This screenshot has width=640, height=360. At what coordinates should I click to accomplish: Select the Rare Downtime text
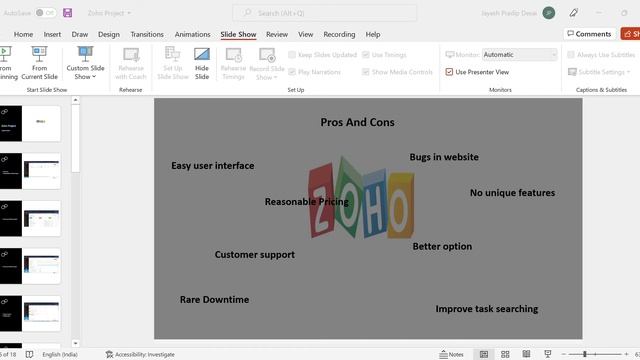214,300
